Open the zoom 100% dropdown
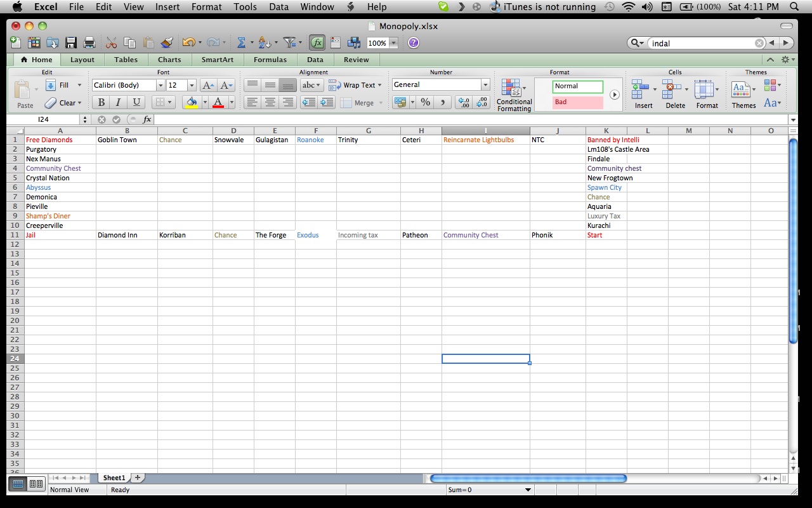Screen dimensions: 812x508 pyautogui.click(x=393, y=43)
